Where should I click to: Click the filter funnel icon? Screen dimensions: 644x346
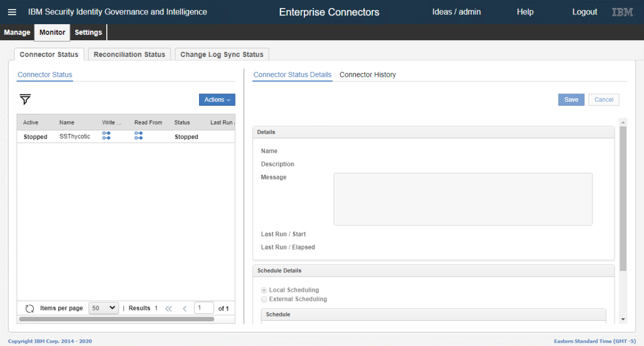[25, 99]
